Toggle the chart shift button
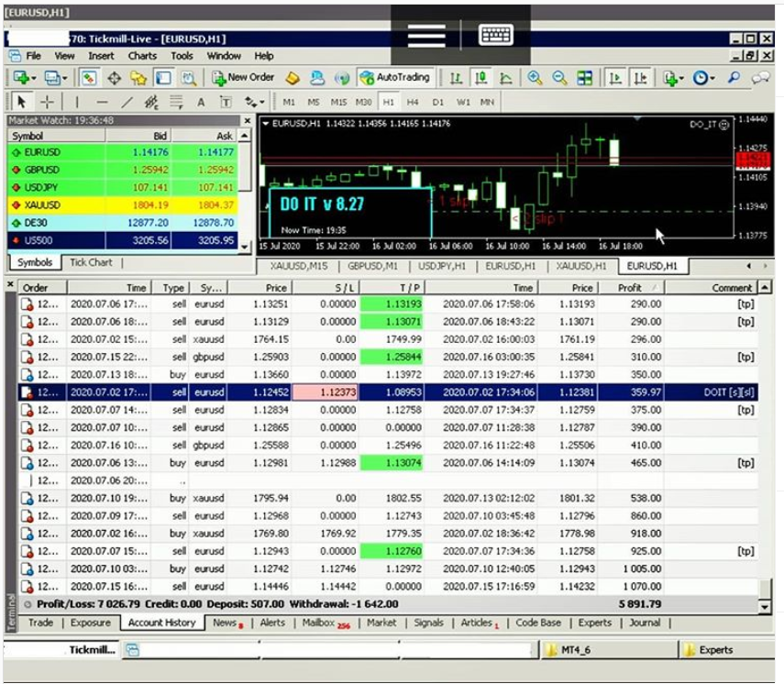Viewport: 784px width, 684px height. (640, 78)
